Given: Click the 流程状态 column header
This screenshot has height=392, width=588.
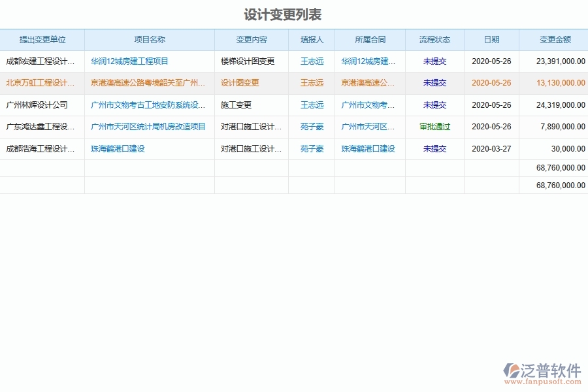Looking at the screenshot, I should pos(434,39).
